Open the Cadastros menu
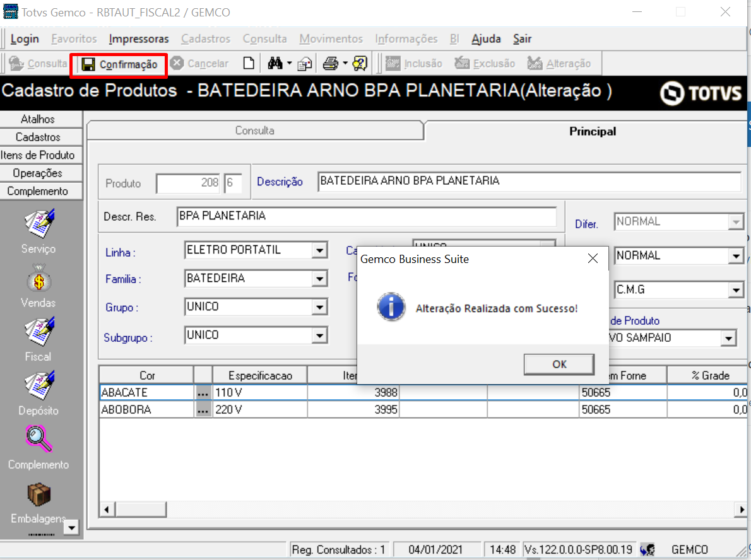751x560 pixels. coord(206,38)
